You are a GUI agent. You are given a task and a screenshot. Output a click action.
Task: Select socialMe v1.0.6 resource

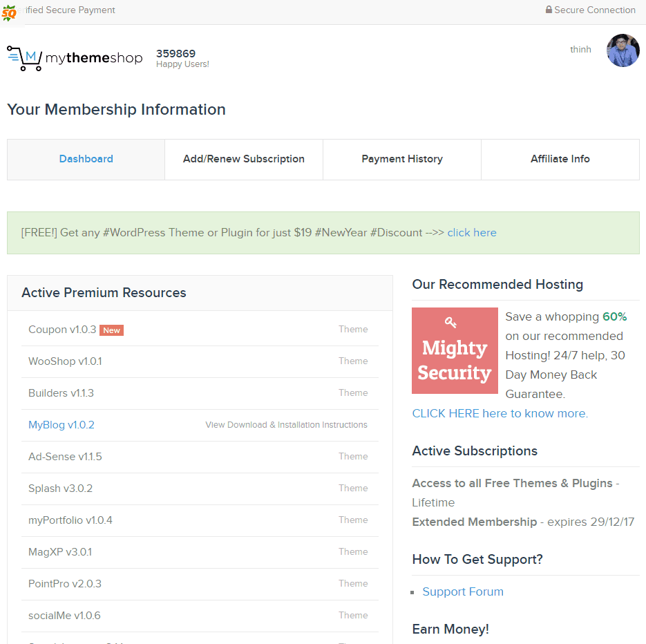pos(64,616)
